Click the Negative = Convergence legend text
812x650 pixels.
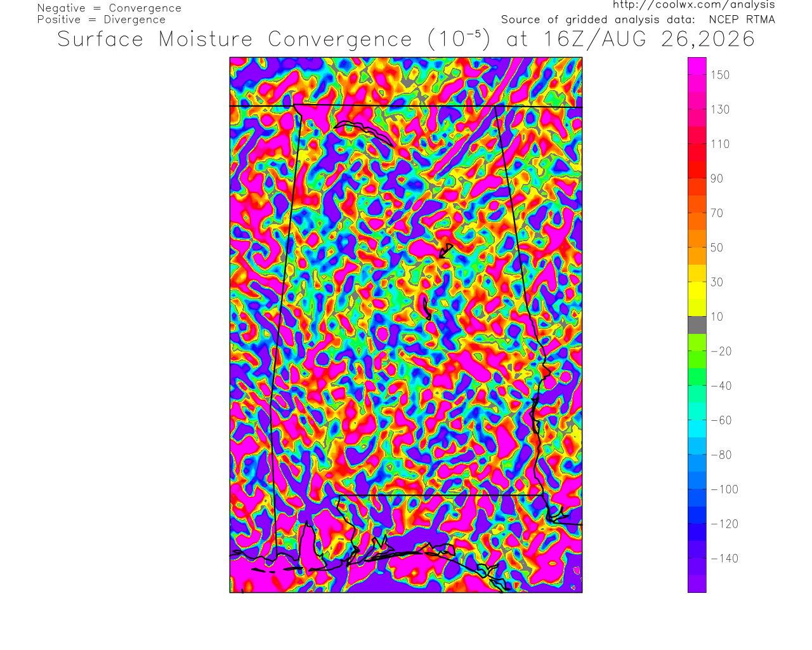tap(109, 8)
